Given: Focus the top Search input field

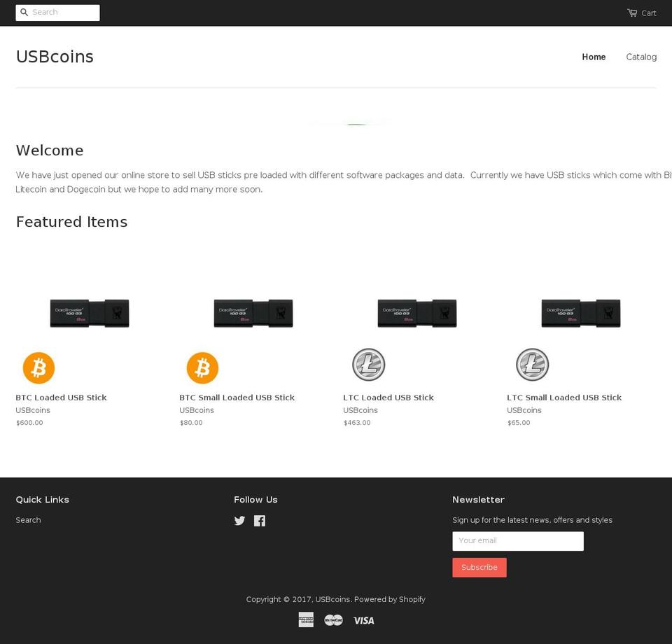Looking at the screenshot, I should [x=58, y=13].
